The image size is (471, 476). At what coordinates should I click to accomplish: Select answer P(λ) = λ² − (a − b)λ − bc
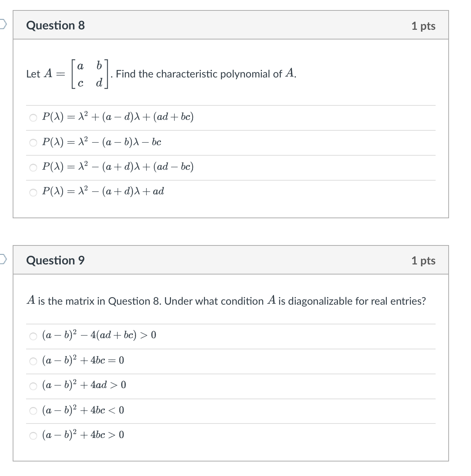pyautogui.click(x=33, y=142)
